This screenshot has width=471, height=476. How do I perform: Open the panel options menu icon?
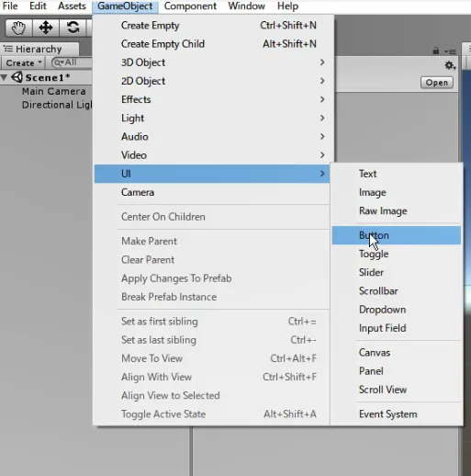point(450,51)
